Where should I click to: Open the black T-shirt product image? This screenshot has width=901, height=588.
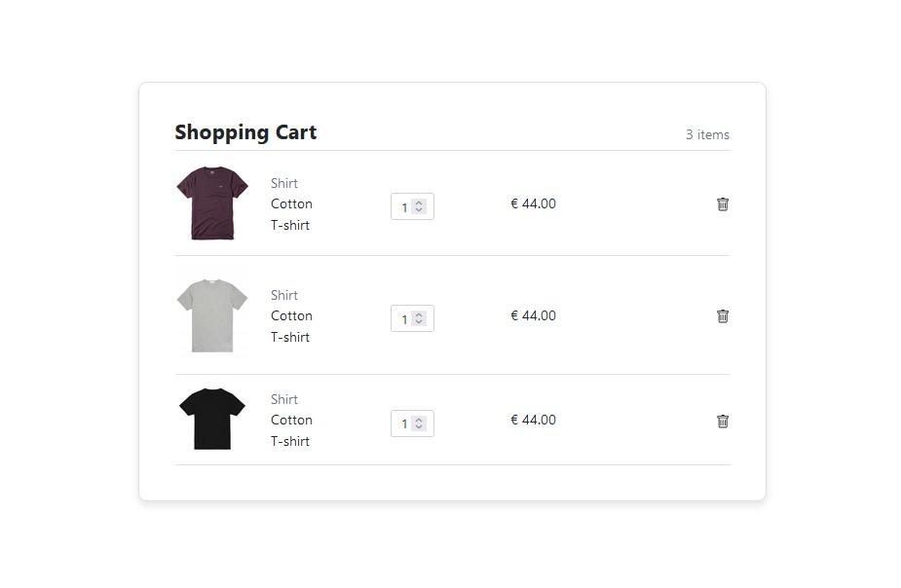212,417
